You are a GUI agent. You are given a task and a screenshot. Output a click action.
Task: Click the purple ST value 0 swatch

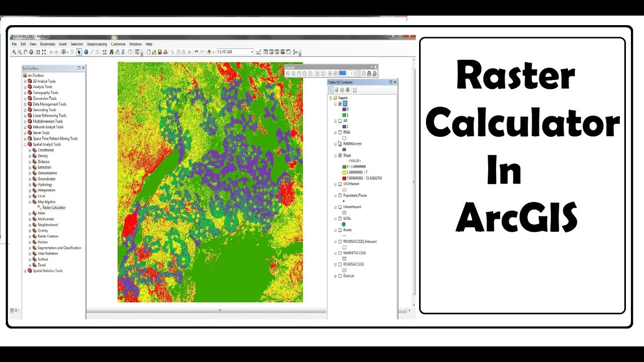click(344, 109)
